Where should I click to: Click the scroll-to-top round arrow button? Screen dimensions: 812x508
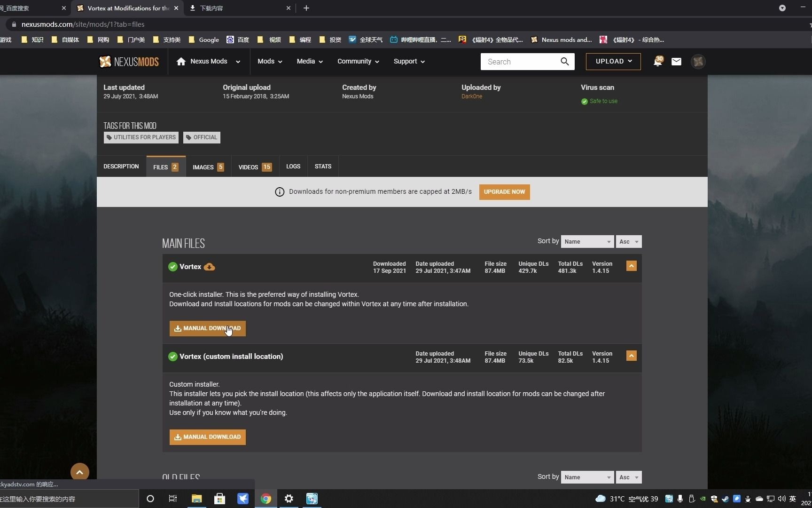[80, 472]
